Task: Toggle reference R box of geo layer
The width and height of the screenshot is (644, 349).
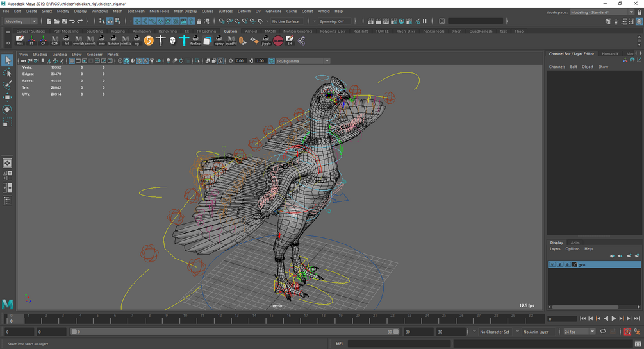Action: (x=567, y=265)
